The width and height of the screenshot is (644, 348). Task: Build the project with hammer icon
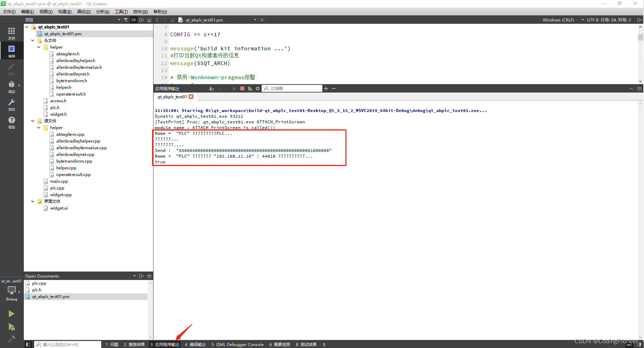[11, 339]
